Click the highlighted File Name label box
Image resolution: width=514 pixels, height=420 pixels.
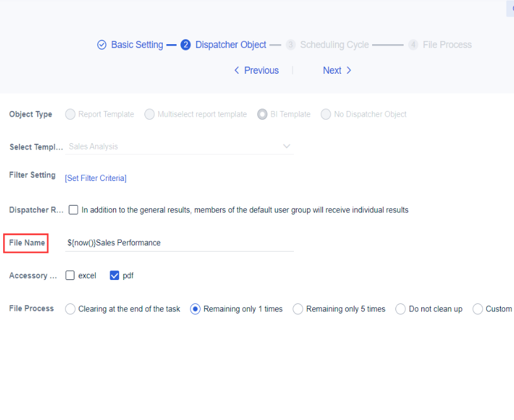pos(25,243)
